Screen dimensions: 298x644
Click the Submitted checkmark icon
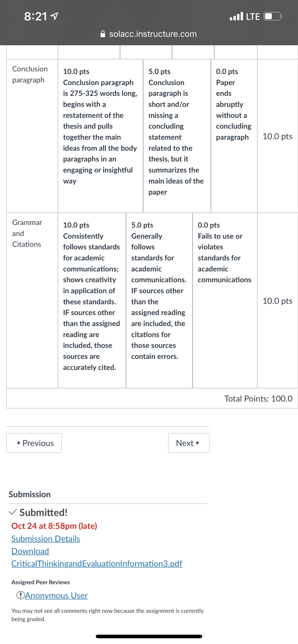click(13, 512)
